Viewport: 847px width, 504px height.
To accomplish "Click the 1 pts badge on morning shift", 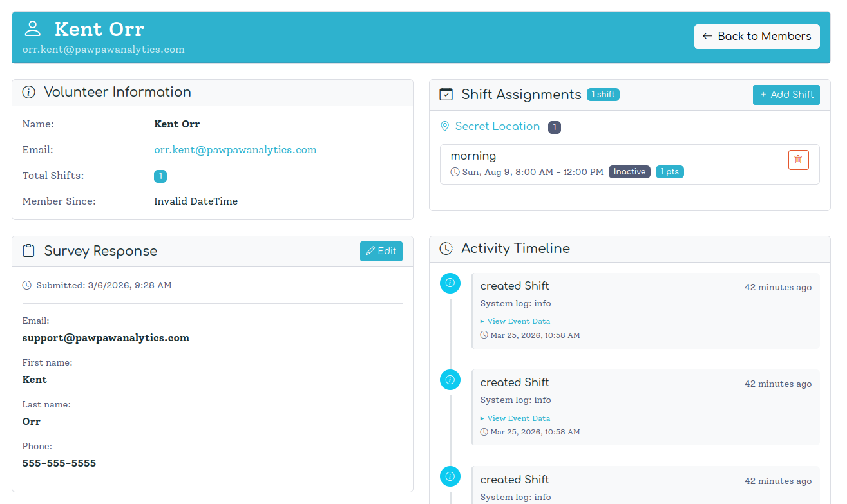I will pos(669,171).
